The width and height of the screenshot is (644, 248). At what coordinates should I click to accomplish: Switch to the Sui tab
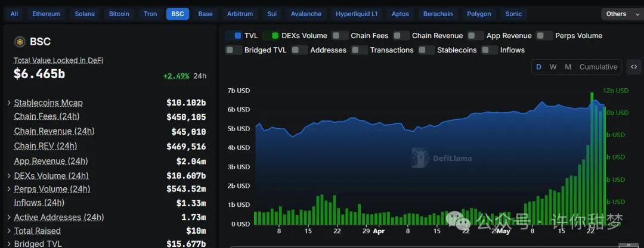click(x=272, y=14)
